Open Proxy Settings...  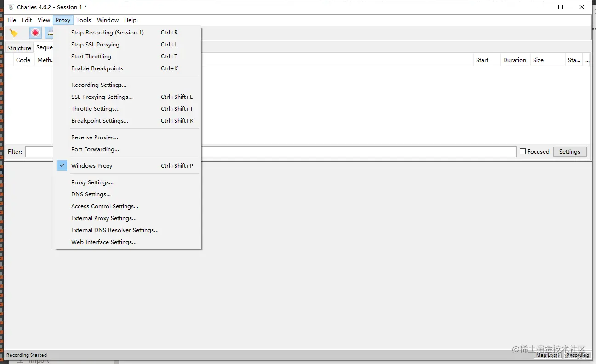[x=127, y=182]
